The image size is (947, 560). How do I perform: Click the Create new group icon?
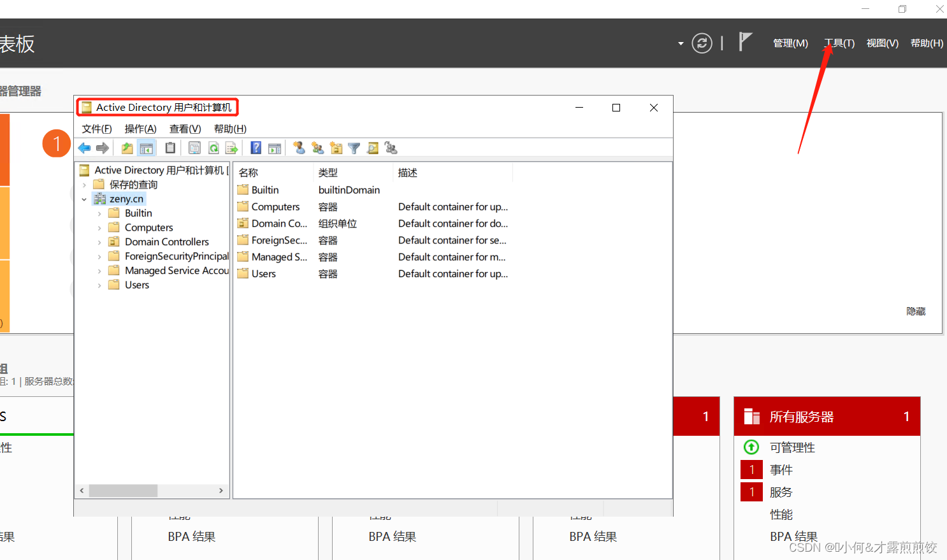317,148
